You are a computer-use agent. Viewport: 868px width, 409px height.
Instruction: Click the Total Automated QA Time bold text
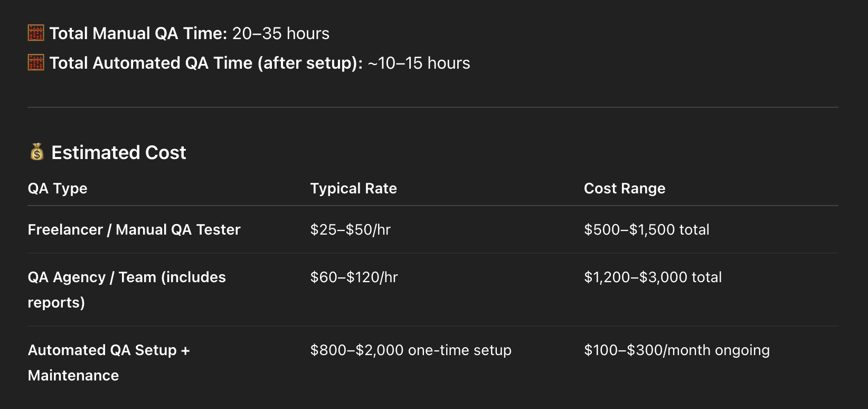206,63
